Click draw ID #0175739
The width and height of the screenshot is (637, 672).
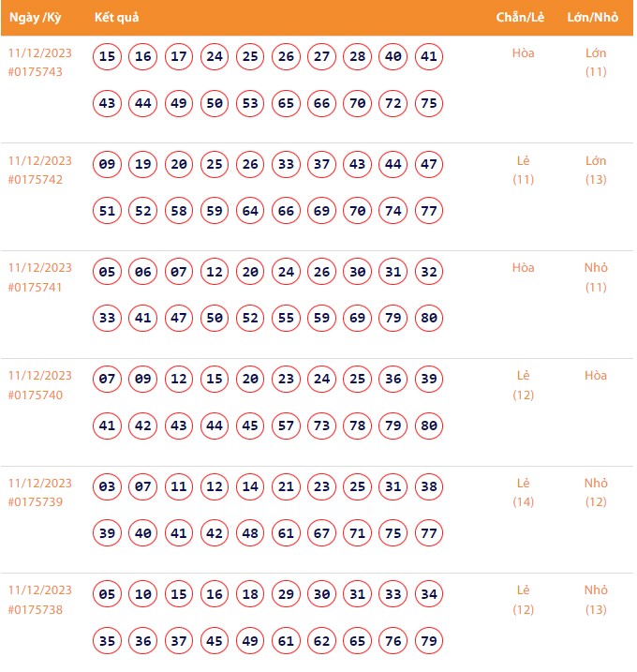35,502
